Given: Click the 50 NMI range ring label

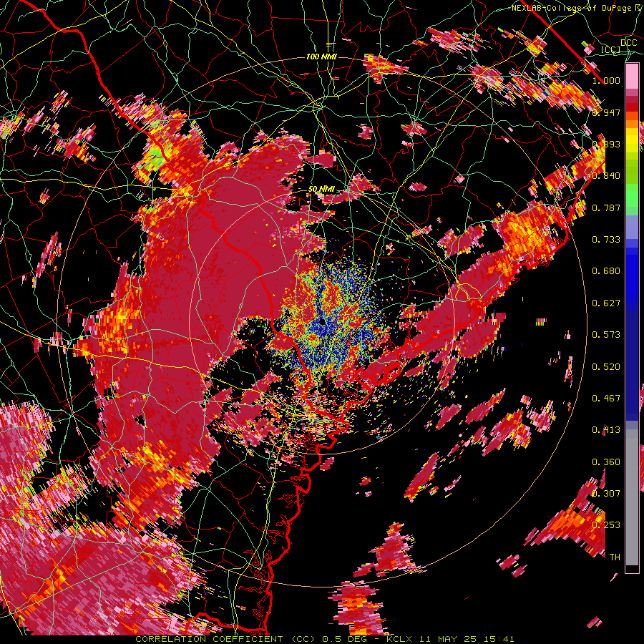Looking at the screenshot, I should tap(321, 190).
